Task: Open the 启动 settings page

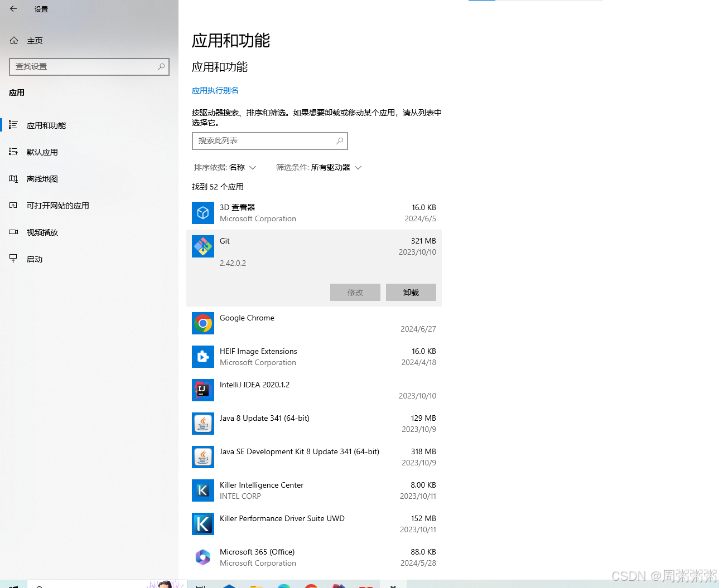Action: (89, 259)
